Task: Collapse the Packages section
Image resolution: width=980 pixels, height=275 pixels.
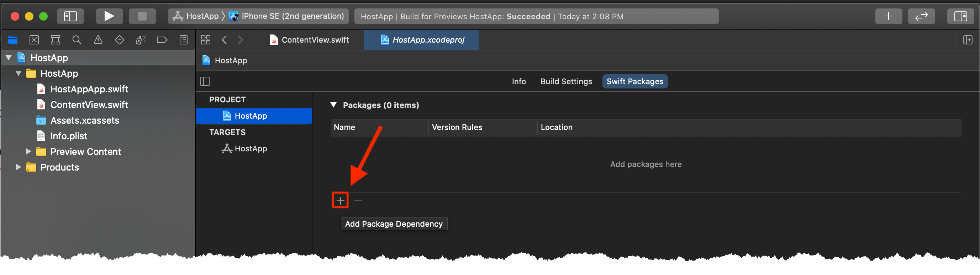Action: pos(333,105)
